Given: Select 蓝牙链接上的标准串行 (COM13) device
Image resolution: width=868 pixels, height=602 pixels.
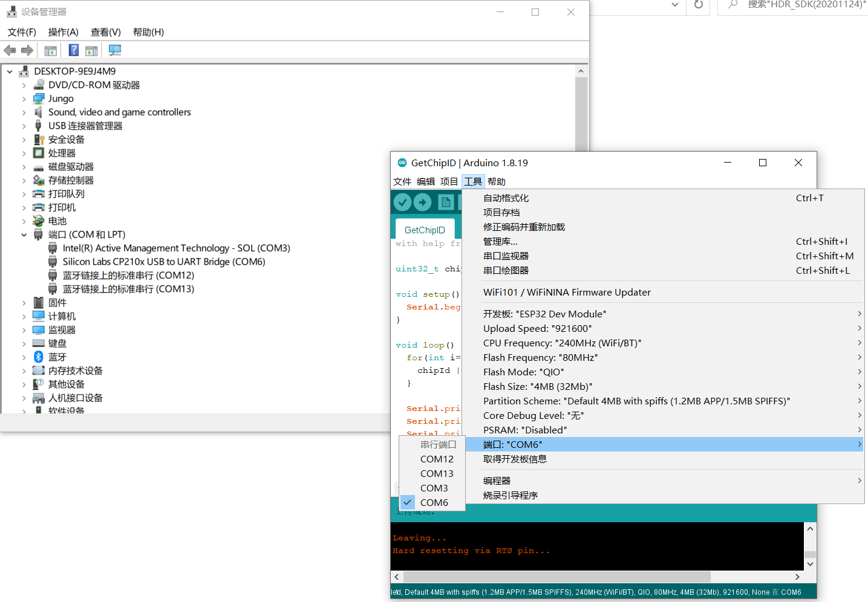Looking at the screenshot, I should click(x=128, y=289).
